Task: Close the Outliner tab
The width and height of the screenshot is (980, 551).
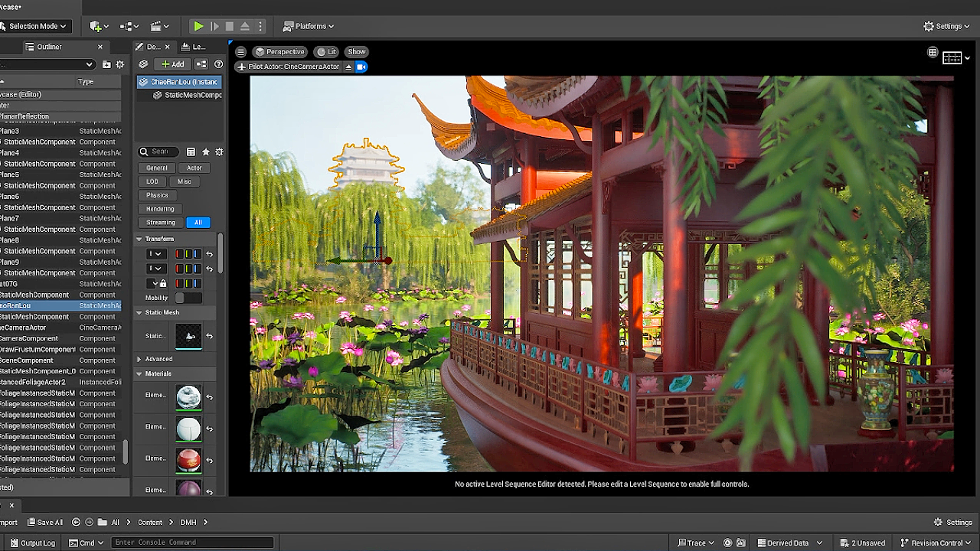Action: point(100,47)
